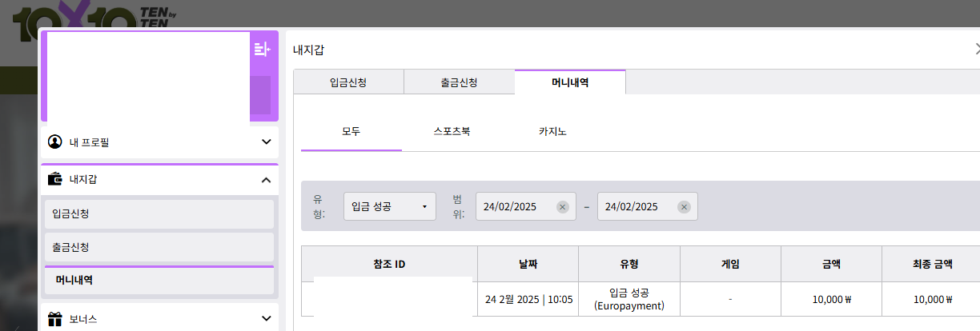Image resolution: width=980 pixels, height=331 pixels.
Task: Click the gift icon beside 보너스
Action: click(54, 319)
